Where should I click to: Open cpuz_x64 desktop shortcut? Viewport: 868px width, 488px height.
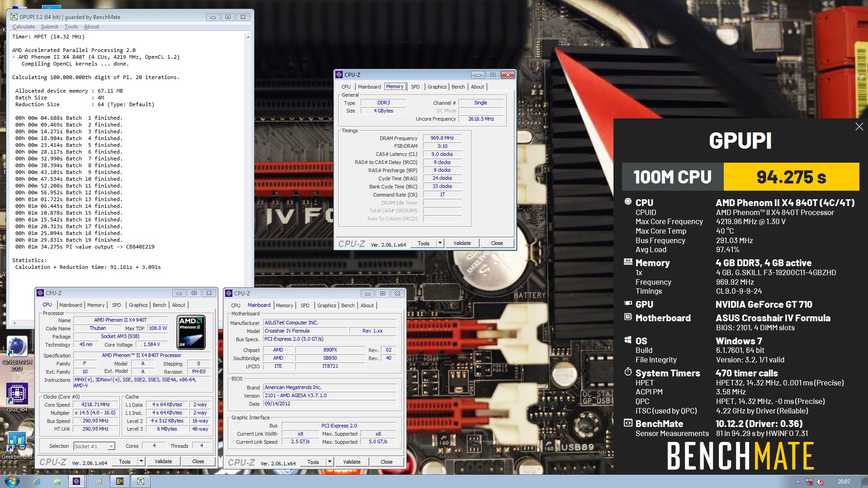tap(17, 397)
